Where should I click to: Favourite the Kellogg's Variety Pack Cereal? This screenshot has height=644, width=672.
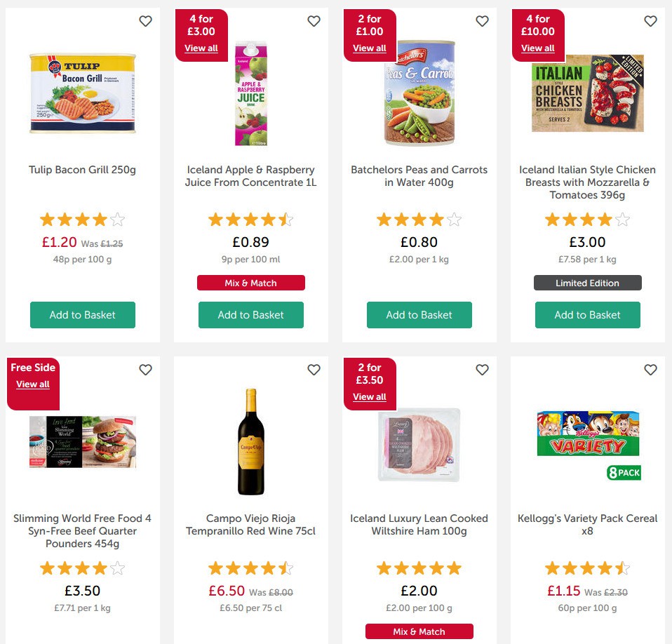pos(650,370)
